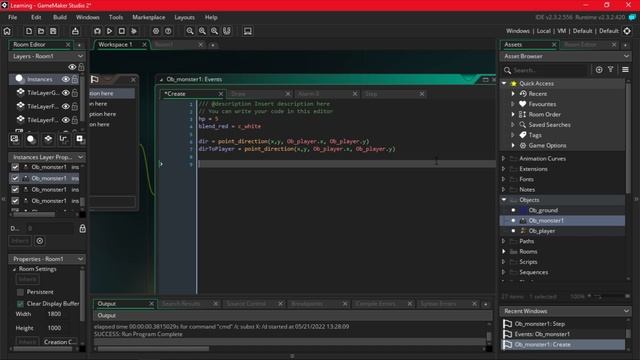The image size is (640, 360).
Task: Toggle Laptop Mode with the monitor icon
Action: 247,31
